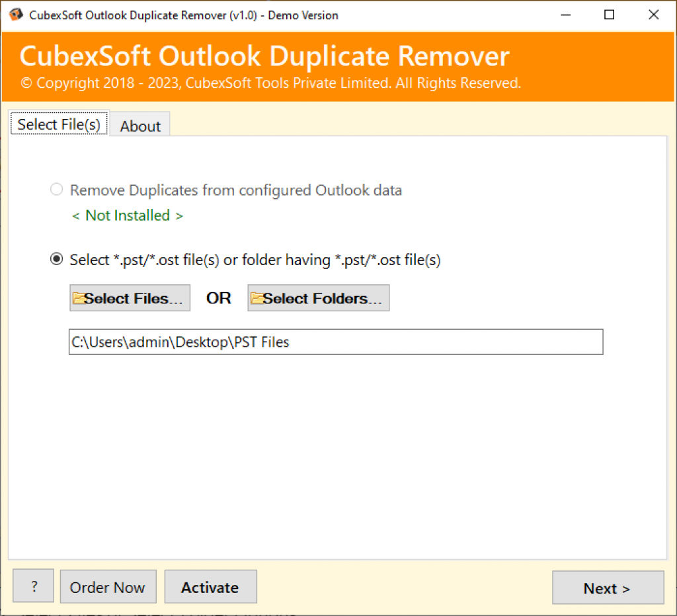Click the Order Now button

[108, 586]
